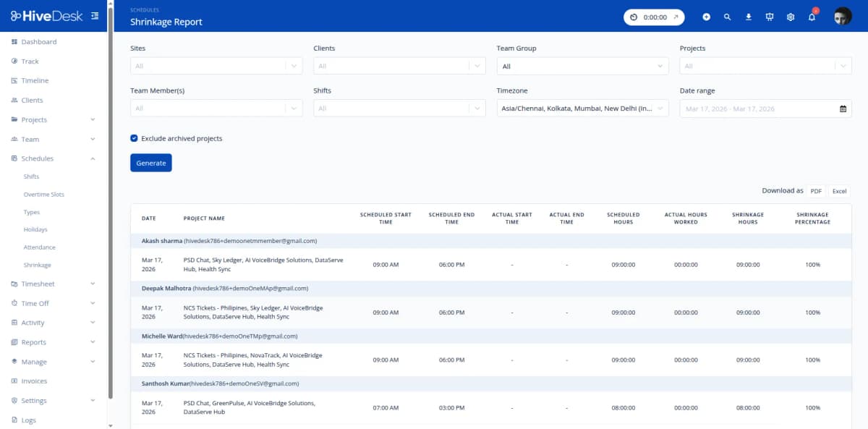Open the settings gear icon in header

coord(791,17)
